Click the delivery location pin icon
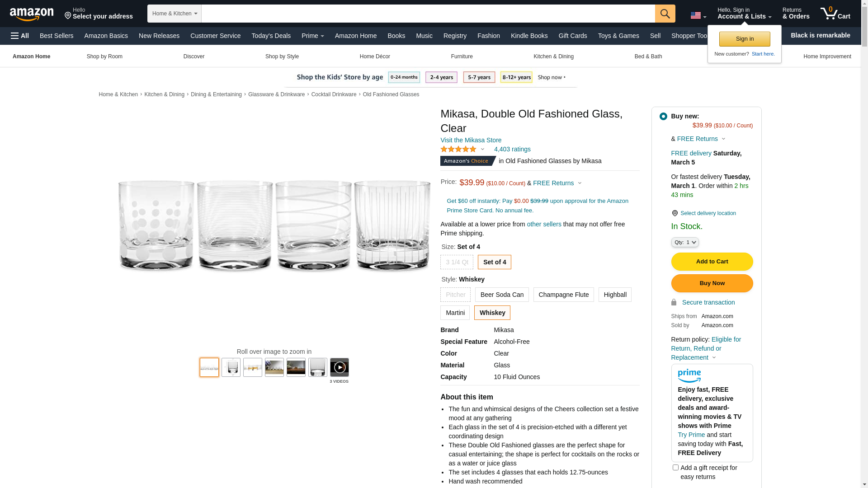Viewport: 868px width, 488px height. 675,213
